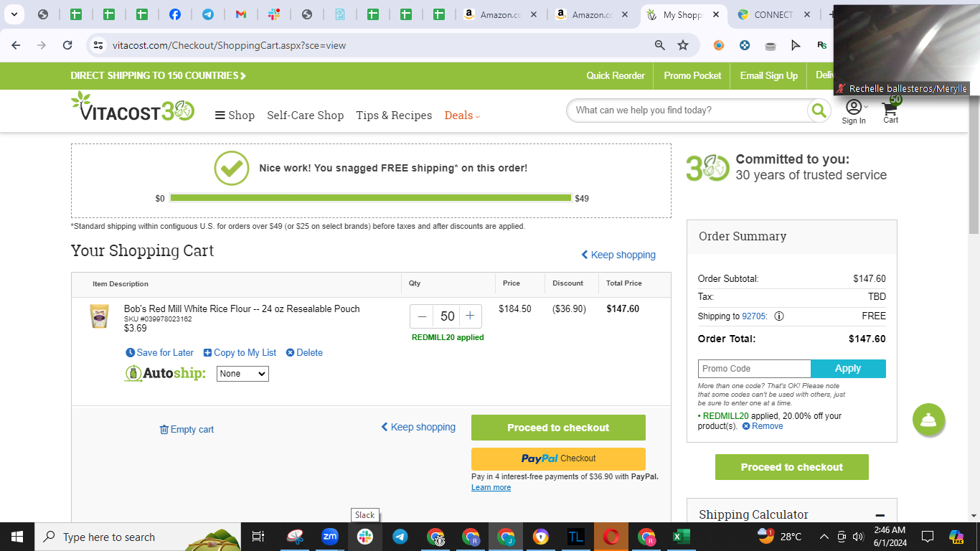Image resolution: width=980 pixels, height=551 pixels.
Task: Close the My Shopping Cart tab
Action: 716,14
